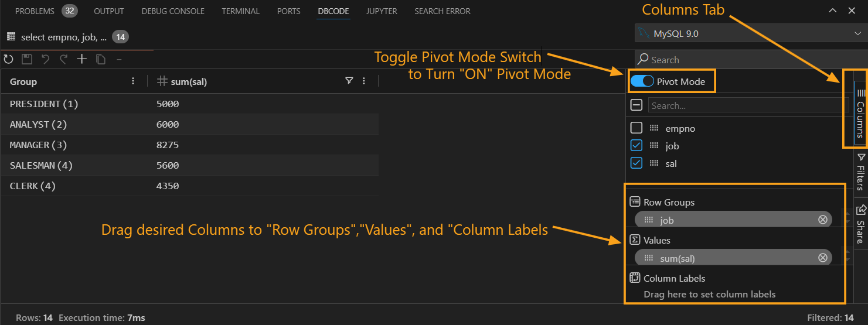The width and height of the screenshot is (868, 325).
Task: Open the Filters side tab
Action: tap(860, 172)
